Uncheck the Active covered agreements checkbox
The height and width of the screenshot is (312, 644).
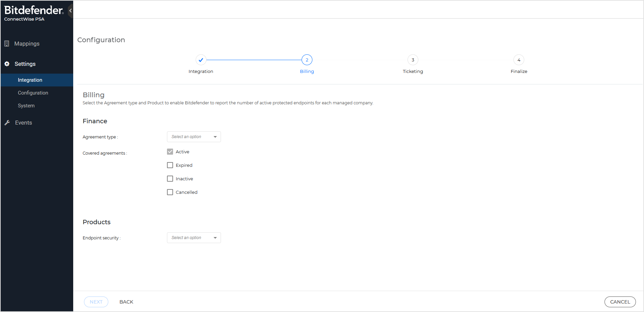click(x=170, y=152)
